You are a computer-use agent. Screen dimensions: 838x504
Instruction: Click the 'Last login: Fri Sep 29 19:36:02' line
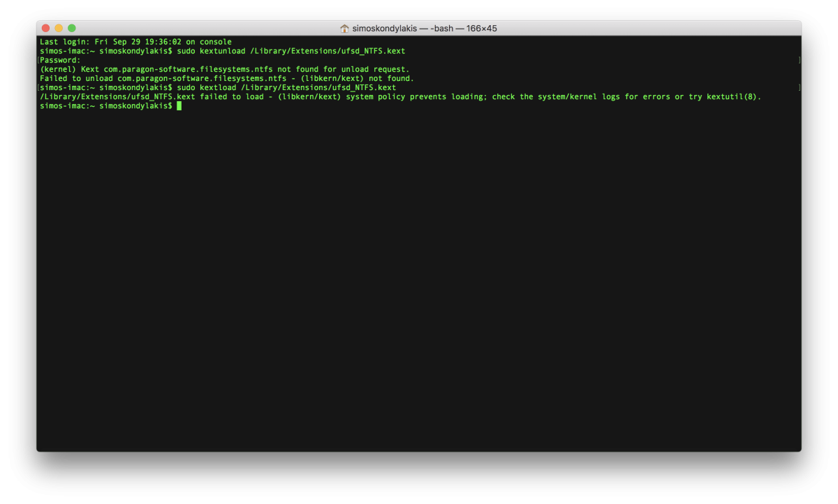(135, 42)
